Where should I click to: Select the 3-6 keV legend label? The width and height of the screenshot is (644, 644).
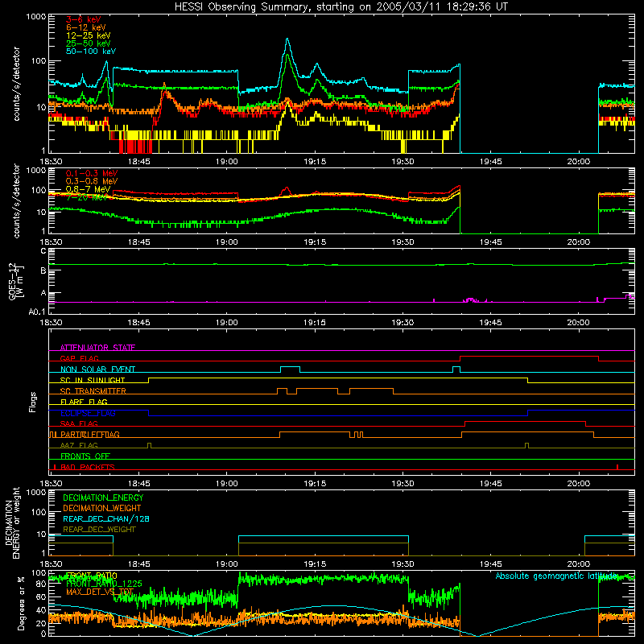coord(83,19)
